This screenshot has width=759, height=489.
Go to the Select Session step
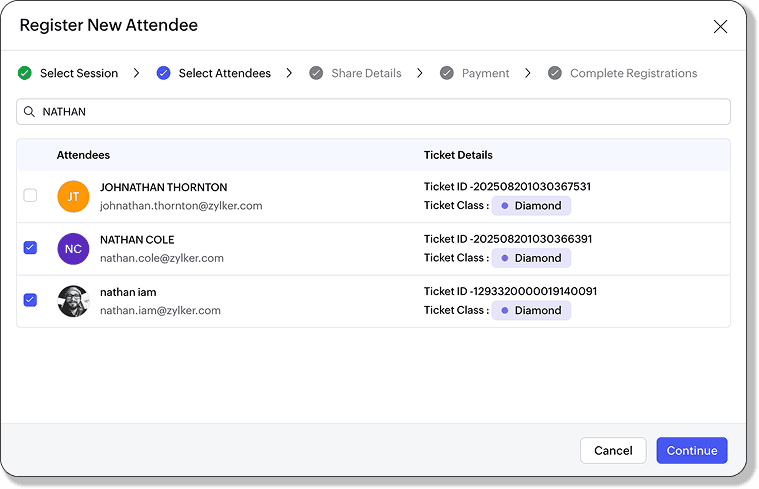79,73
